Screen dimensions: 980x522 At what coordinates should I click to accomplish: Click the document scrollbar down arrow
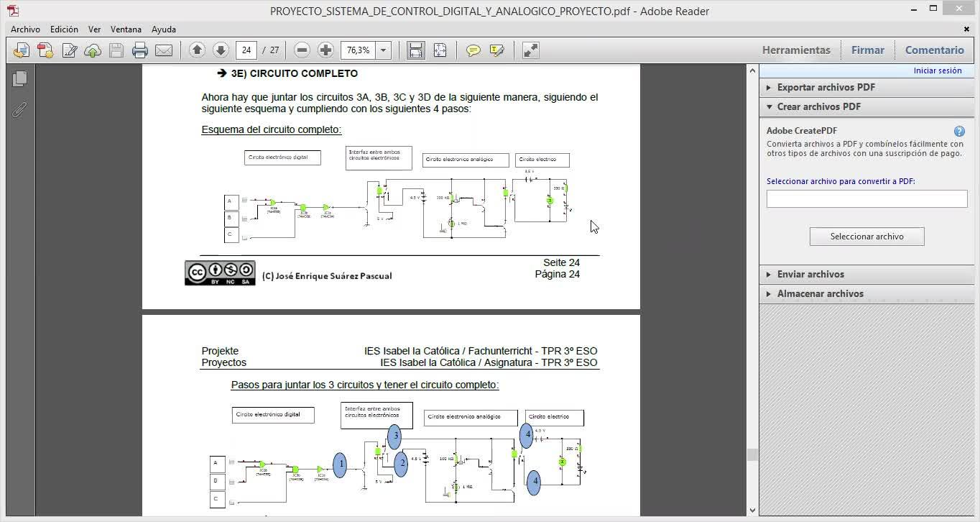click(753, 510)
